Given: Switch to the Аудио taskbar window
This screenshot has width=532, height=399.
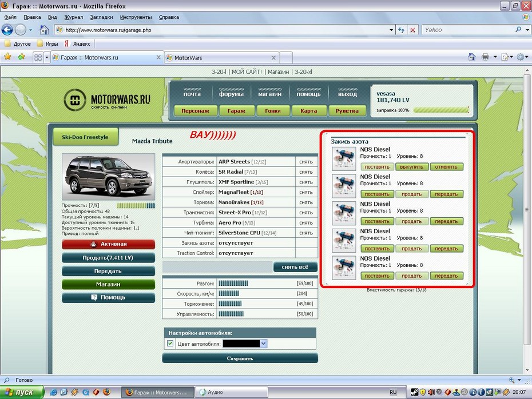Looking at the screenshot, I should click(x=233, y=392).
